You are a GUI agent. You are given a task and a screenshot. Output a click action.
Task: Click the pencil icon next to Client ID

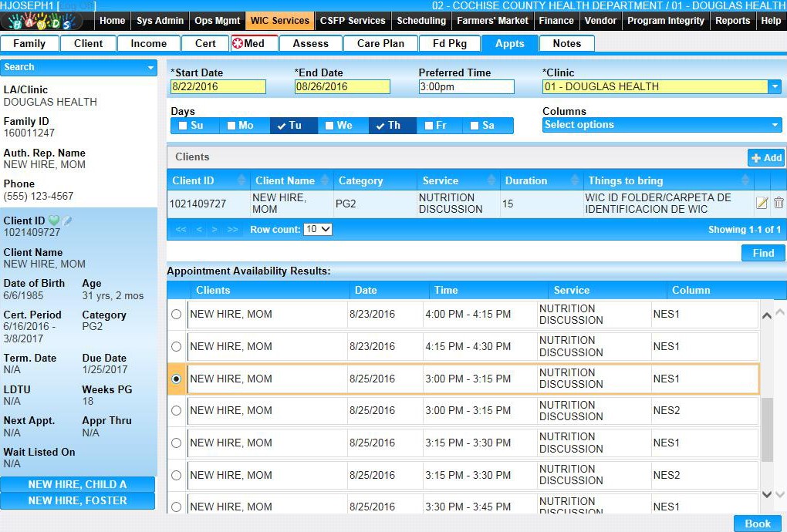click(68, 221)
